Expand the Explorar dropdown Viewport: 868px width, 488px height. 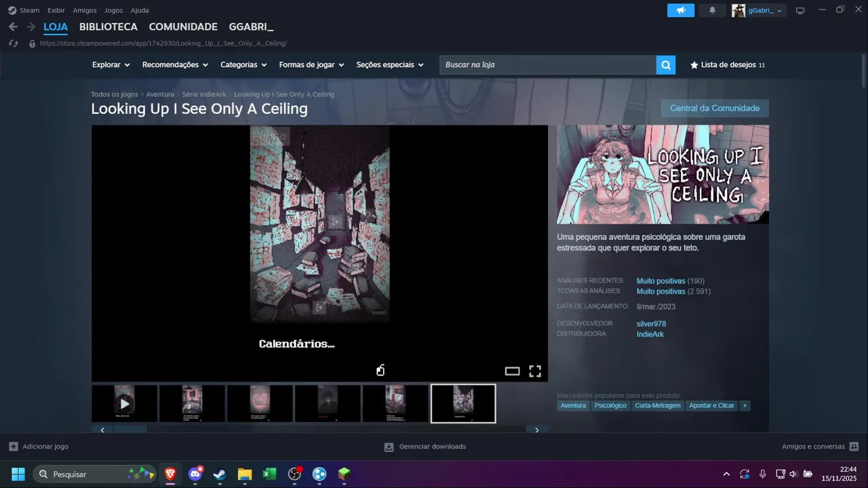(x=111, y=65)
